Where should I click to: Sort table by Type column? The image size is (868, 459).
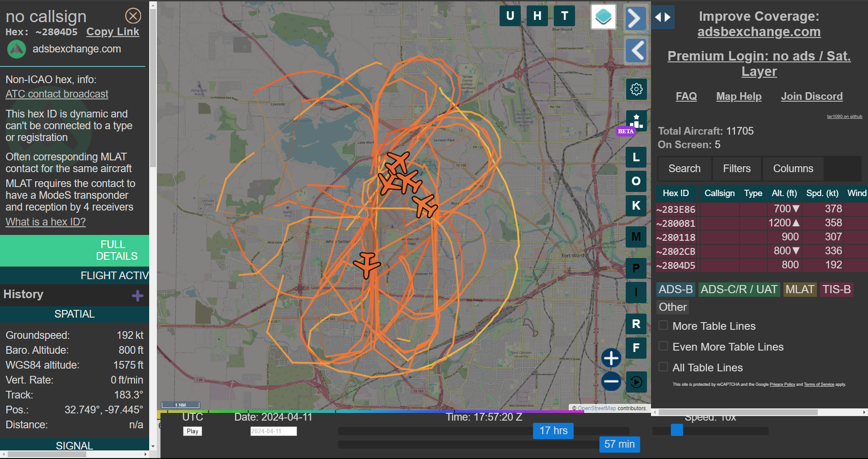pyautogui.click(x=753, y=193)
